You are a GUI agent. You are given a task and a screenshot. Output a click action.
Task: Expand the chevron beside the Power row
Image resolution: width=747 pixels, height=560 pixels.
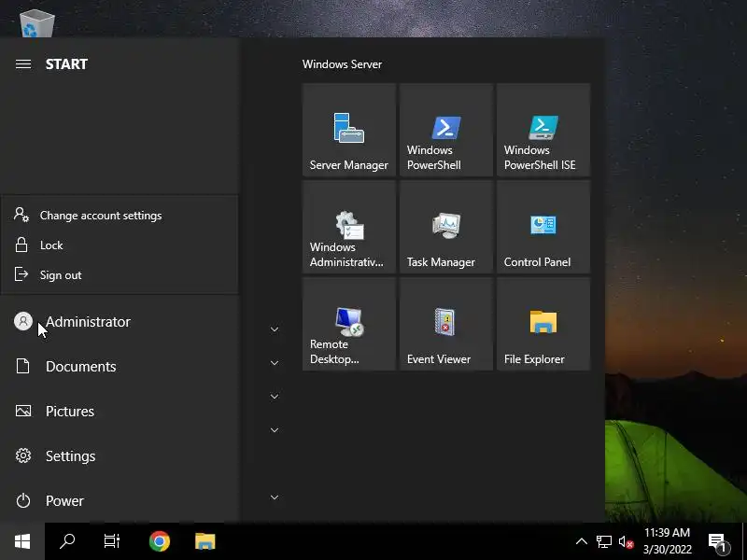click(275, 497)
